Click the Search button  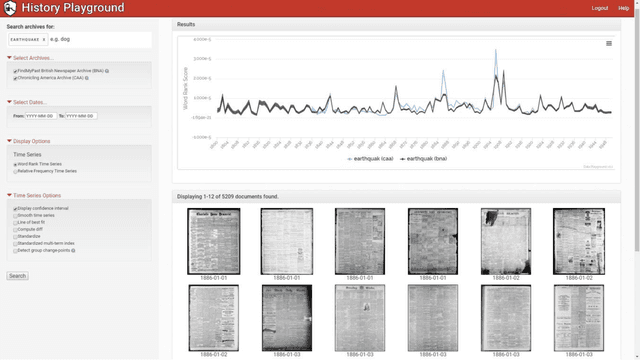17,276
